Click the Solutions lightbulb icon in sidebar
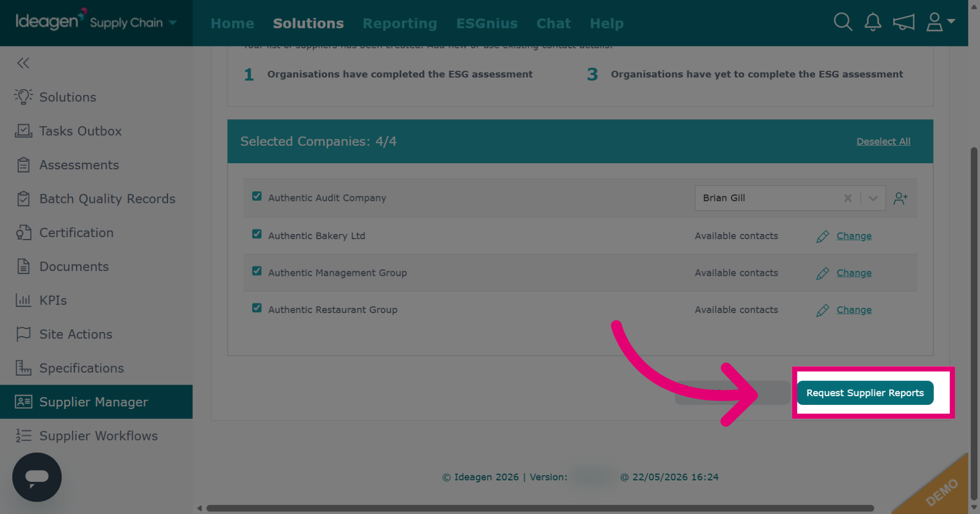This screenshot has height=514, width=980. (23, 97)
